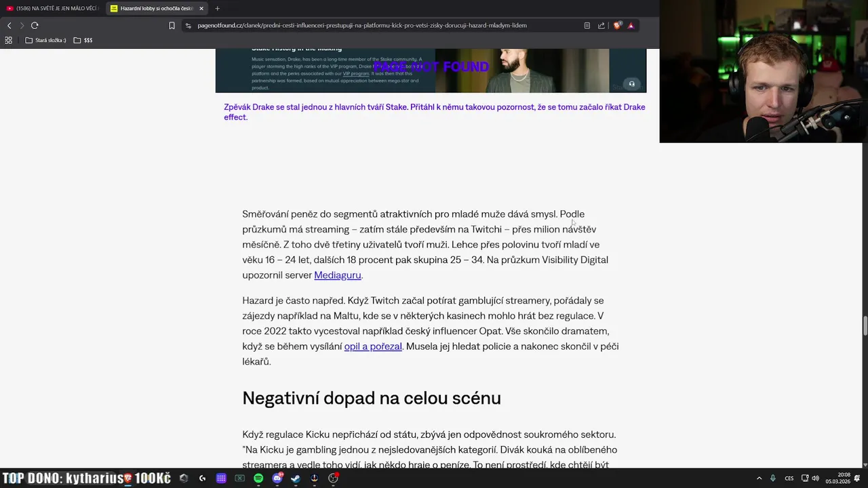Screen dimensions: 868x488
Task: Click the 'VIP program' link in the Drake image
Action: click(x=356, y=73)
